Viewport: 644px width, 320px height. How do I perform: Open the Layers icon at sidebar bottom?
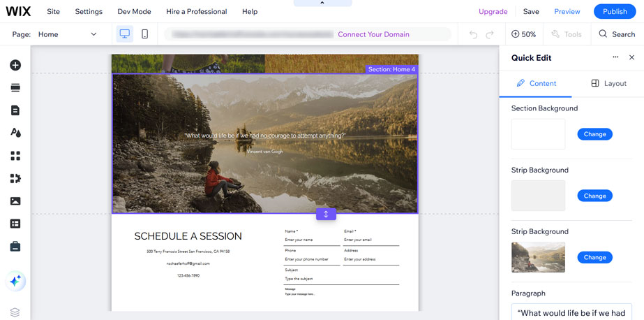pos(15,312)
